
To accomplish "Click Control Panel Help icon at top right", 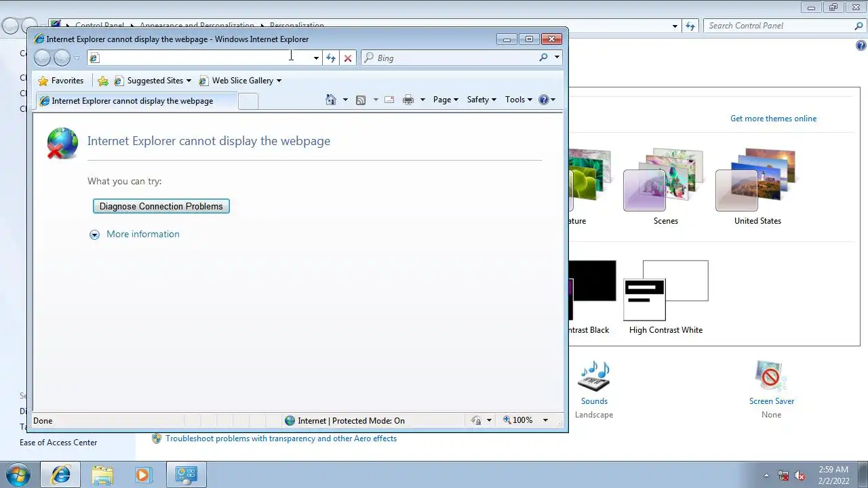I will (861, 46).
